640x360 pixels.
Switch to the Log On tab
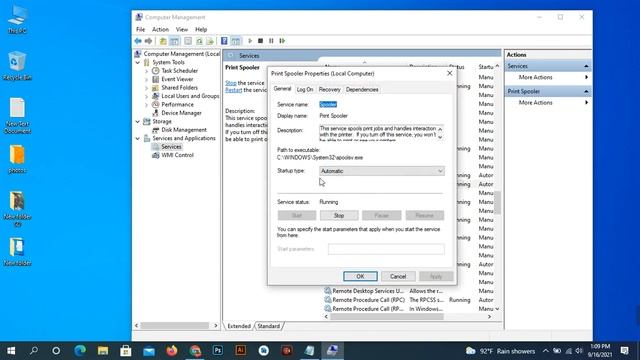tap(305, 89)
